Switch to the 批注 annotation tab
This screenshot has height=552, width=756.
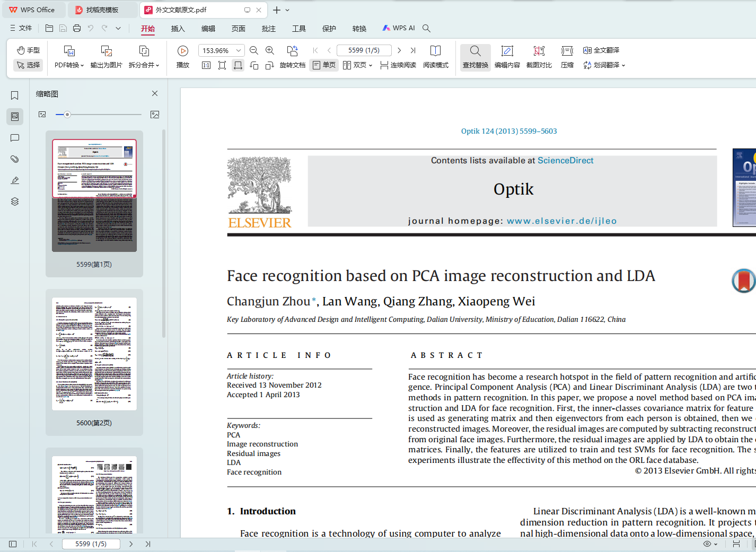(x=268, y=29)
